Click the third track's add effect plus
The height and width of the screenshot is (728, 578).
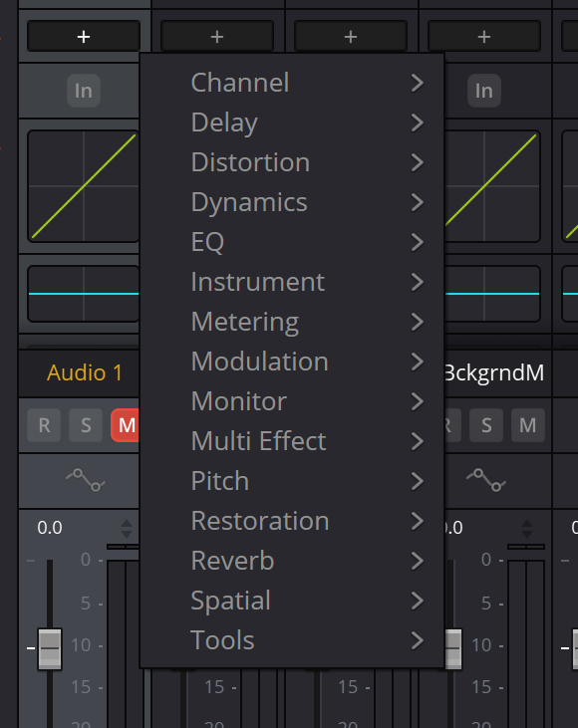[351, 36]
